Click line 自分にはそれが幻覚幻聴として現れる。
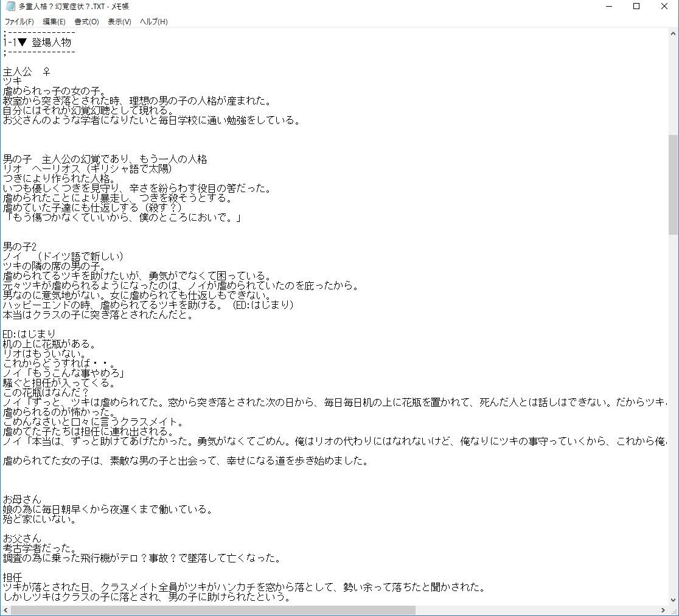The image size is (679, 616). [x=89, y=111]
